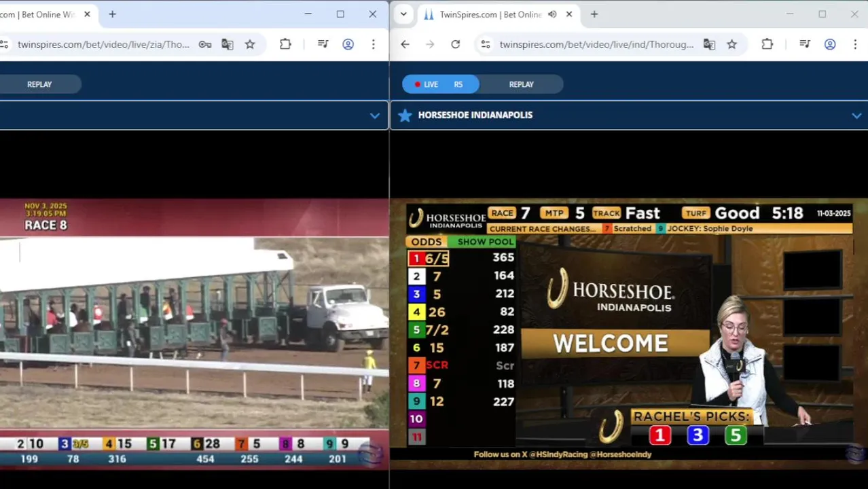
Task: Reload the page in right window
Action: 455,44
